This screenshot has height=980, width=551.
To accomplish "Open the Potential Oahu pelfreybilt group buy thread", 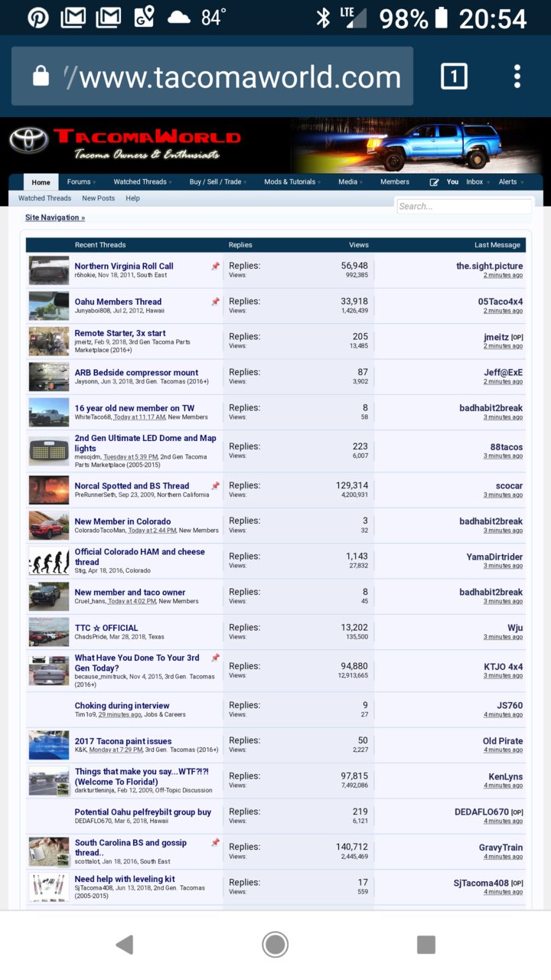I will point(143,812).
